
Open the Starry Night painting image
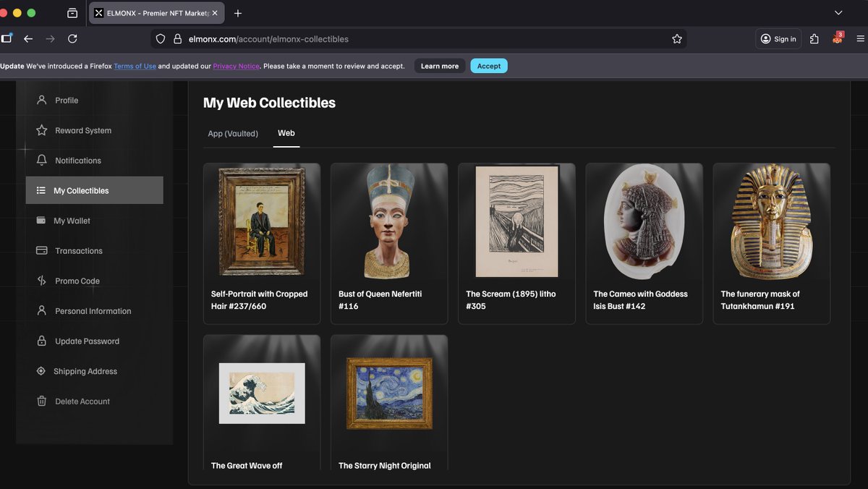click(x=389, y=393)
